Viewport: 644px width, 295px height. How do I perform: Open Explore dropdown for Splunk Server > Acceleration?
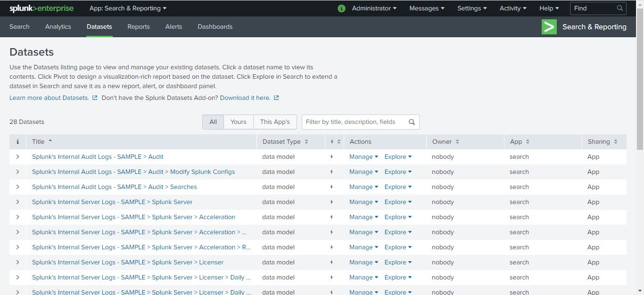coord(398,217)
